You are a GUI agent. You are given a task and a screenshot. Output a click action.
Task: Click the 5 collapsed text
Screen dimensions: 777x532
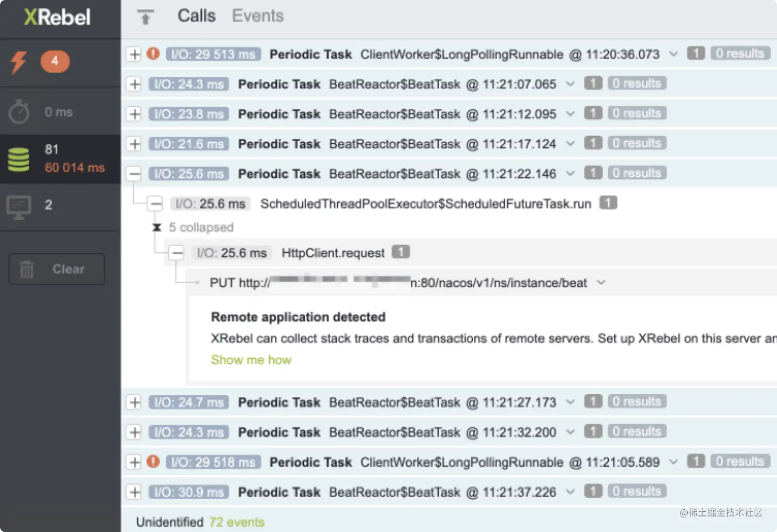pos(201,227)
